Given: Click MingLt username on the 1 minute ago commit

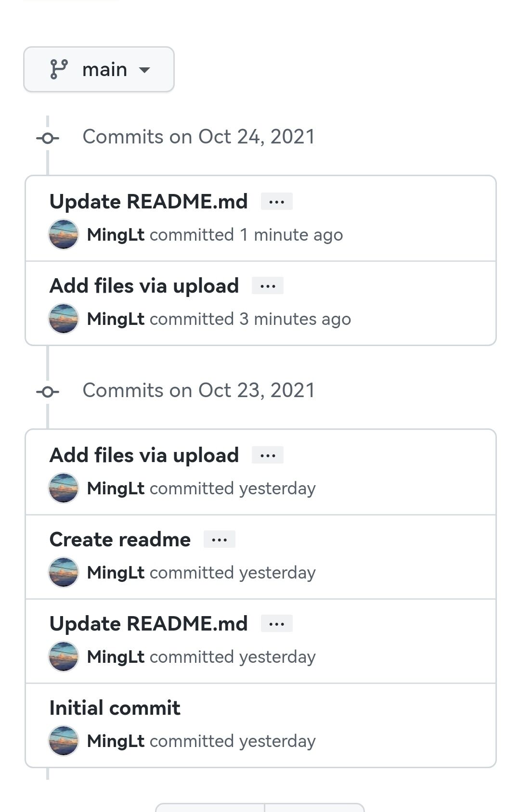Looking at the screenshot, I should (x=116, y=235).
